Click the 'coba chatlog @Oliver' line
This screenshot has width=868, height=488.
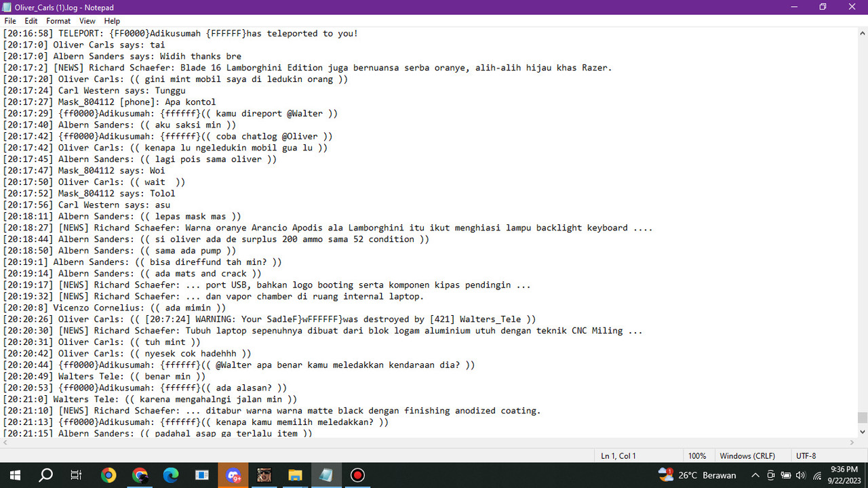click(167, 136)
